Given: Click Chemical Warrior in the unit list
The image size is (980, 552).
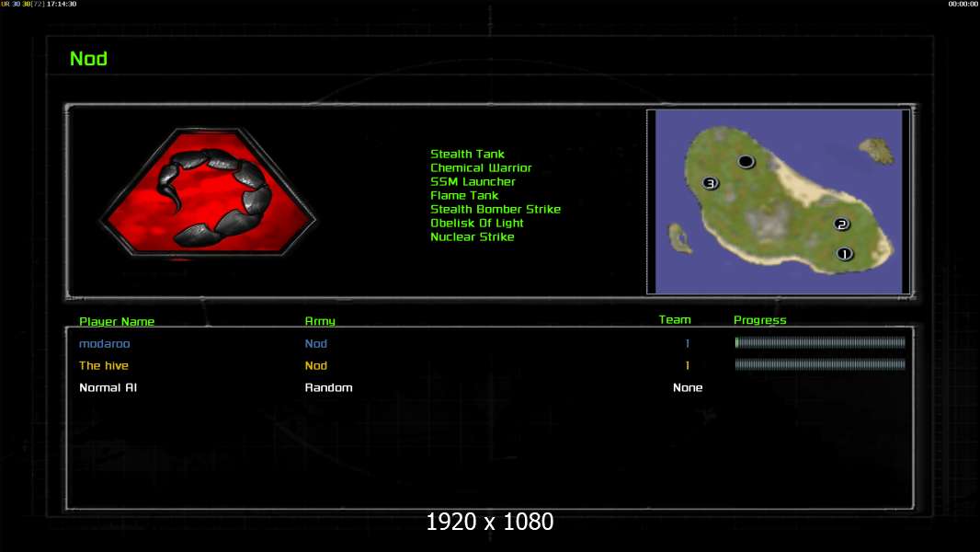Looking at the screenshot, I should point(481,167).
